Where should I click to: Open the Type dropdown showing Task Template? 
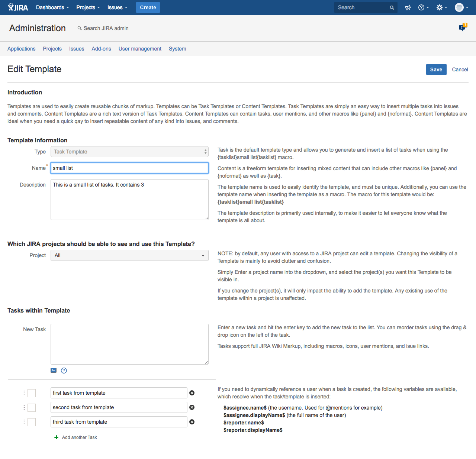pyautogui.click(x=129, y=152)
